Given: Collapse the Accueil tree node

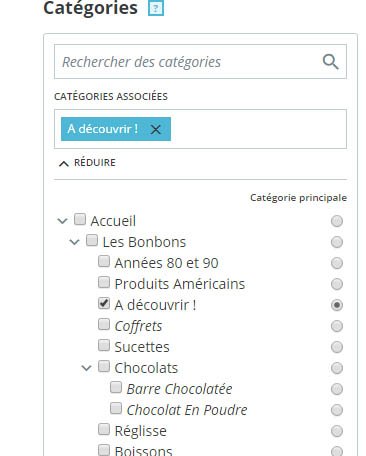Looking at the screenshot, I should (x=62, y=221).
